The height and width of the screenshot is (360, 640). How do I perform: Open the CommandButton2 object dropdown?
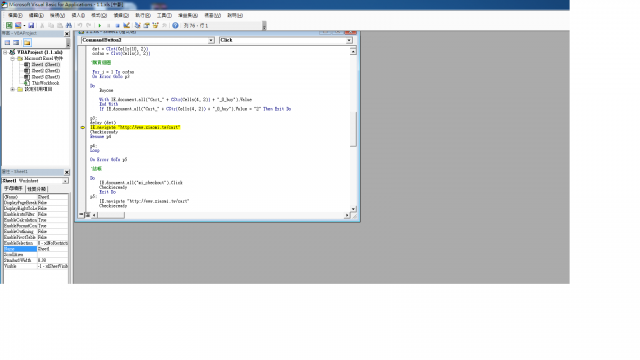point(211,40)
